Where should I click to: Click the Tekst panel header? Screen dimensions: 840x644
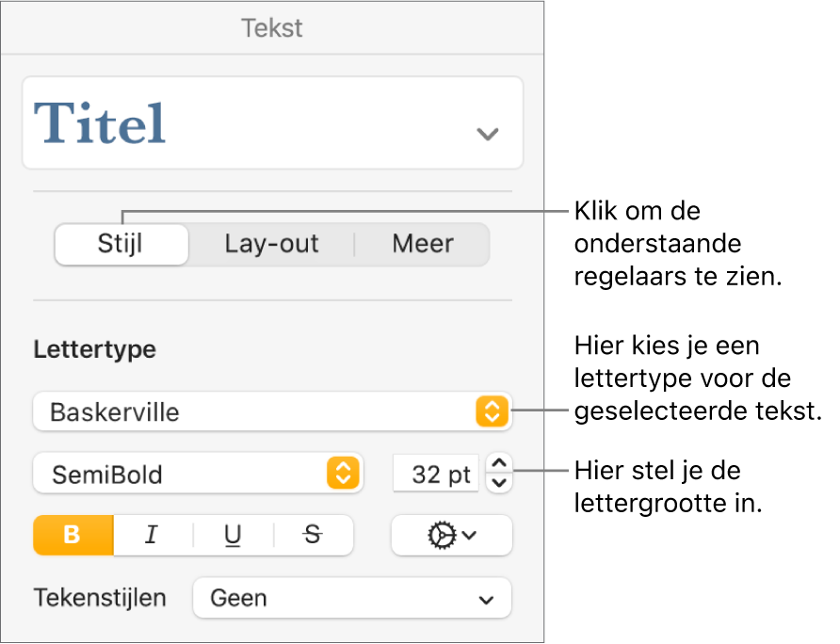(272, 28)
